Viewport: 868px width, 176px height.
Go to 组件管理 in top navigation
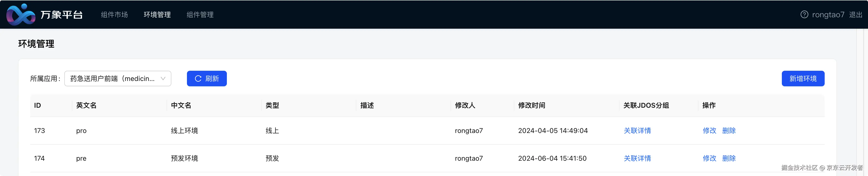point(200,15)
